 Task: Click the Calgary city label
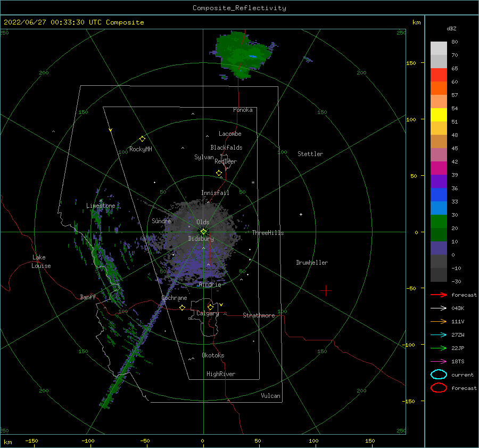pyautogui.click(x=208, y=313)
